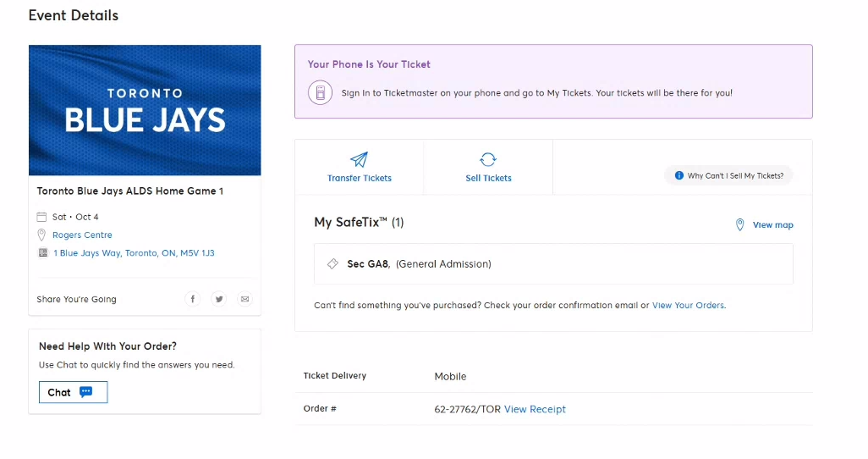This screenshot has height=459, width=868.
Task: Click the Sell Tickets circular arrows icon
Action: tap(487, 160)
